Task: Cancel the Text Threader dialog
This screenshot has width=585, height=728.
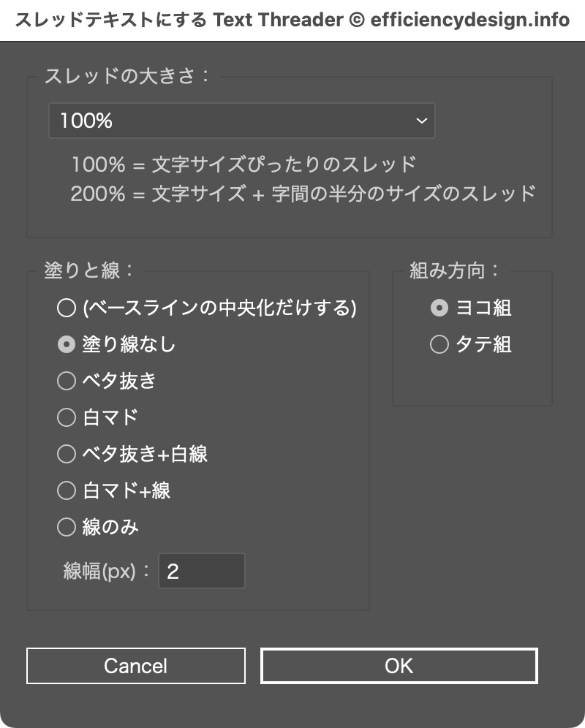Action: pyautogui.click(x=135, y=666)
